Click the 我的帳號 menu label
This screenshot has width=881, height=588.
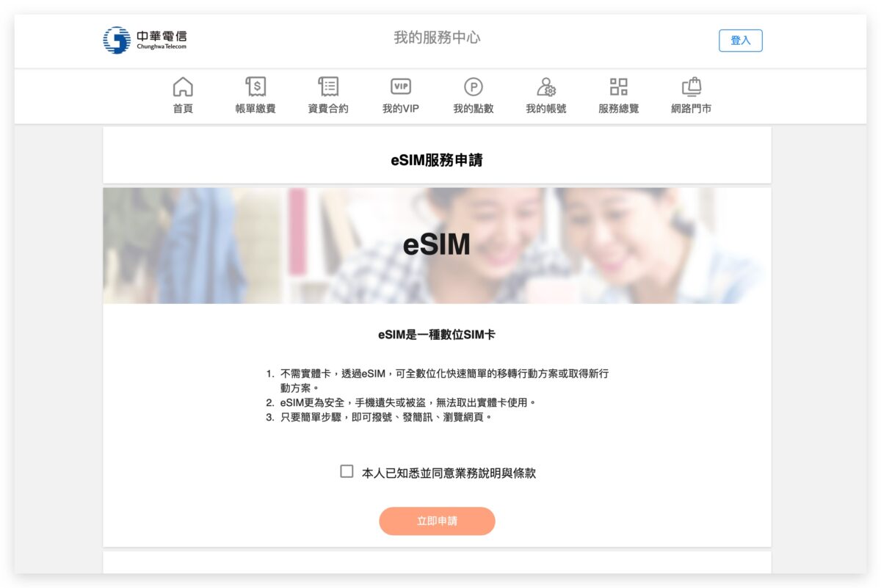point(546,109)
